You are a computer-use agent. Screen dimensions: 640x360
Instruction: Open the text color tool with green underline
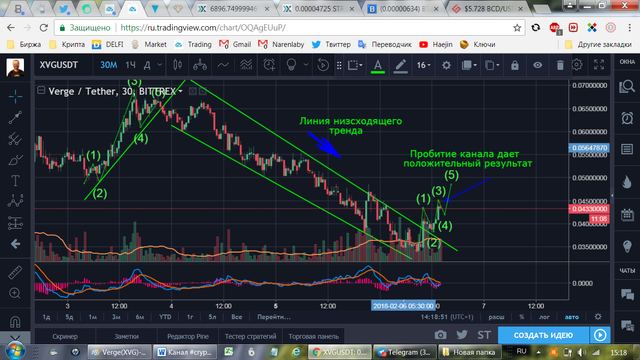point(378,65)
